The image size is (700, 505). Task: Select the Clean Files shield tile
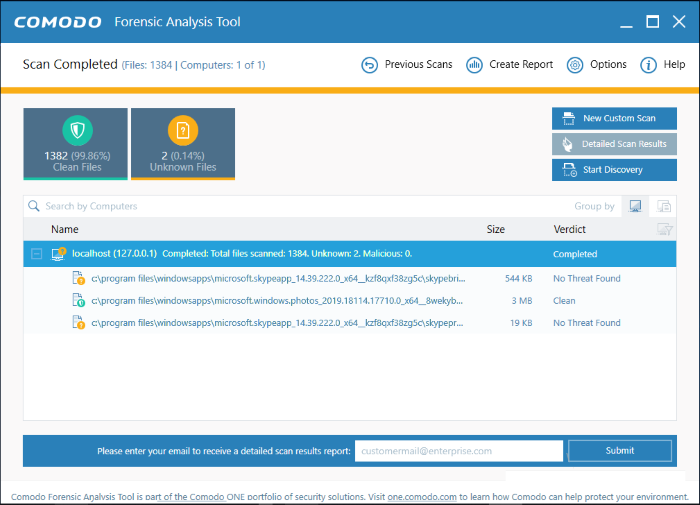(x=75, y=144)
